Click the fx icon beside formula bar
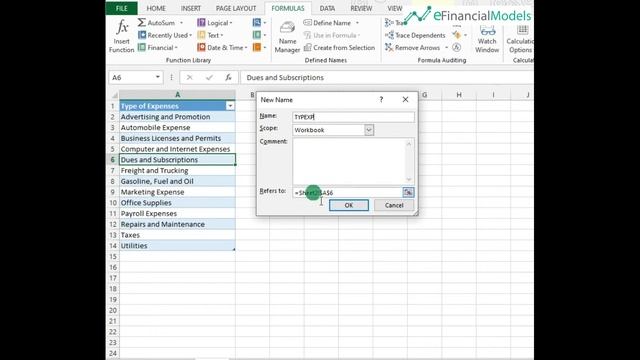The width and height of the screenshot is (640, 360). [228, 77]
